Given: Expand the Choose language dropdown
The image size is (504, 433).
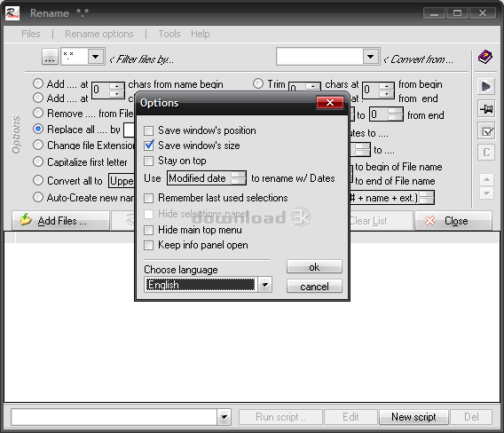Looking at the screenshot, I should 264,285.
